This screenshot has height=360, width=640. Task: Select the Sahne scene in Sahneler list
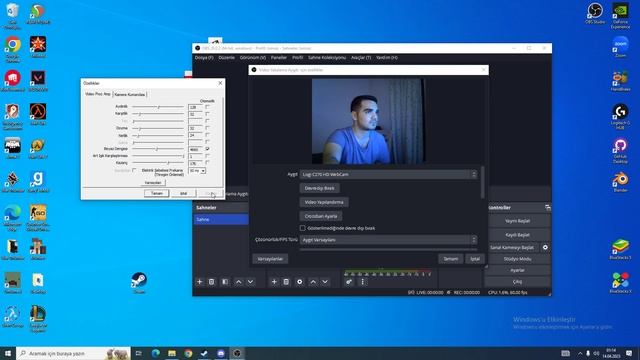coord(221,220)
